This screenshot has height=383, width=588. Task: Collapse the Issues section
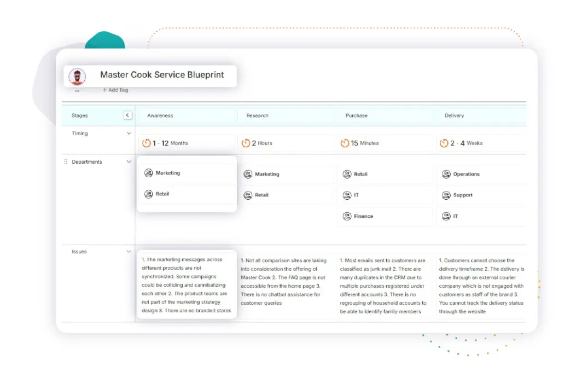click(129, 252)
